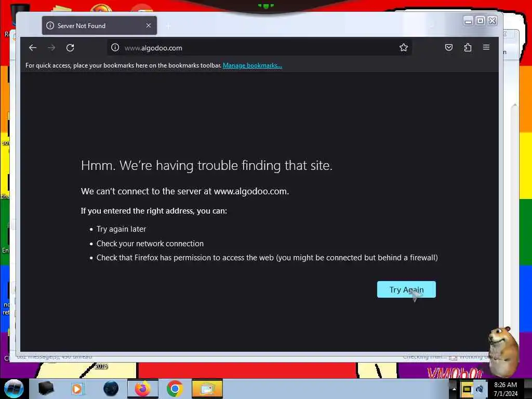Click the 'Hmm. We're having trouble' heading
This screenshot has height=399, width=532.
pos(207,166)
